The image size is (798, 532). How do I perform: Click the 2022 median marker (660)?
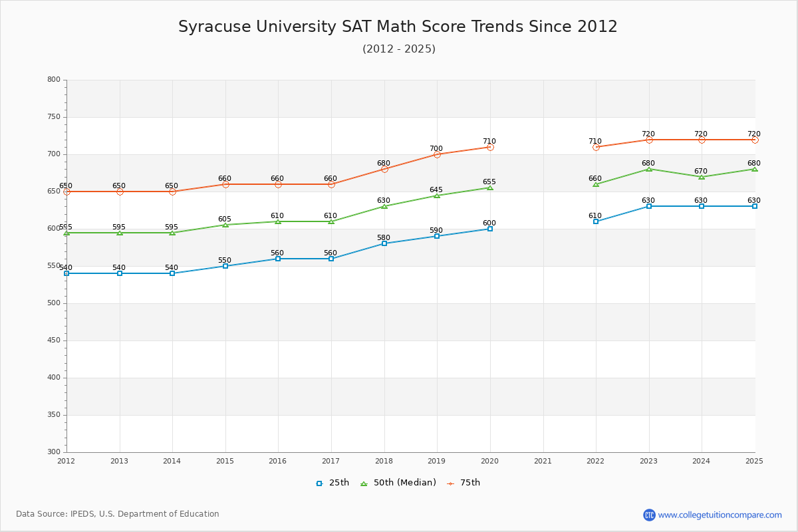coord(596,184)
